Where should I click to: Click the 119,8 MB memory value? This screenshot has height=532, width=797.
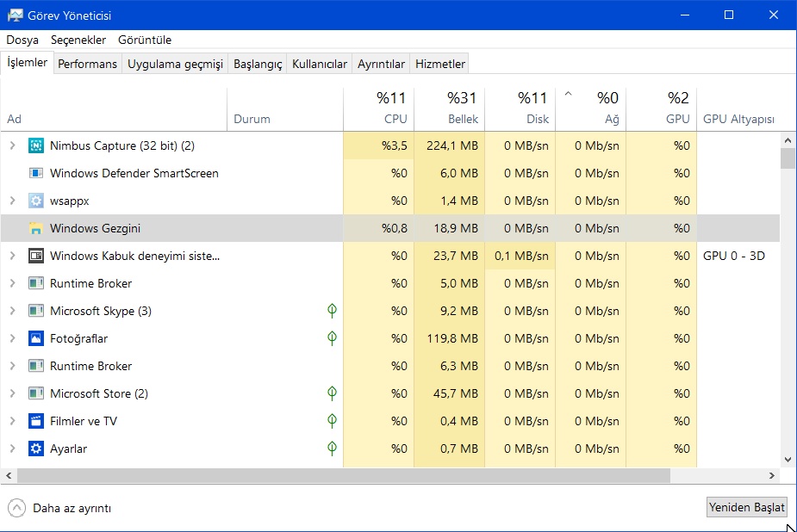point(452,338)
